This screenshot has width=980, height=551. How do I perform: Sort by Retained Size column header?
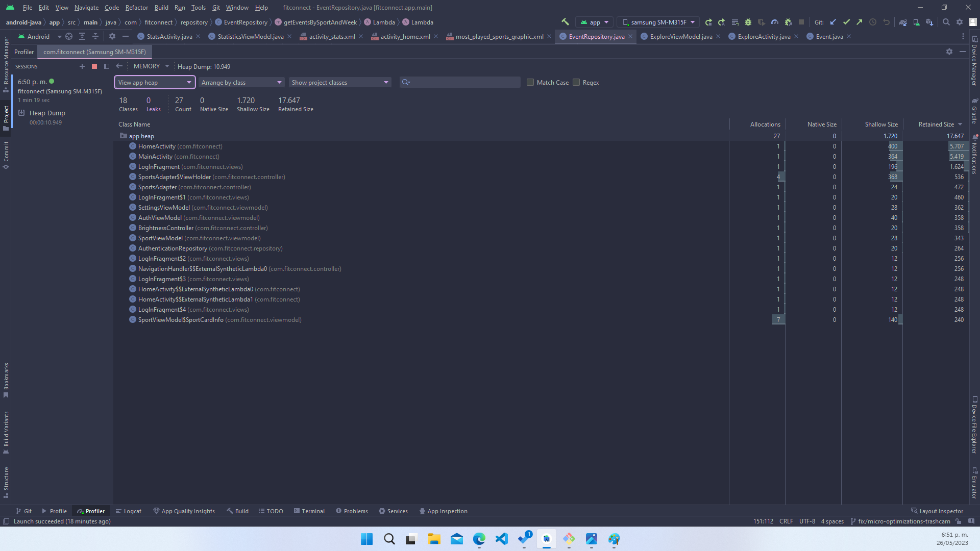(936, 124)
